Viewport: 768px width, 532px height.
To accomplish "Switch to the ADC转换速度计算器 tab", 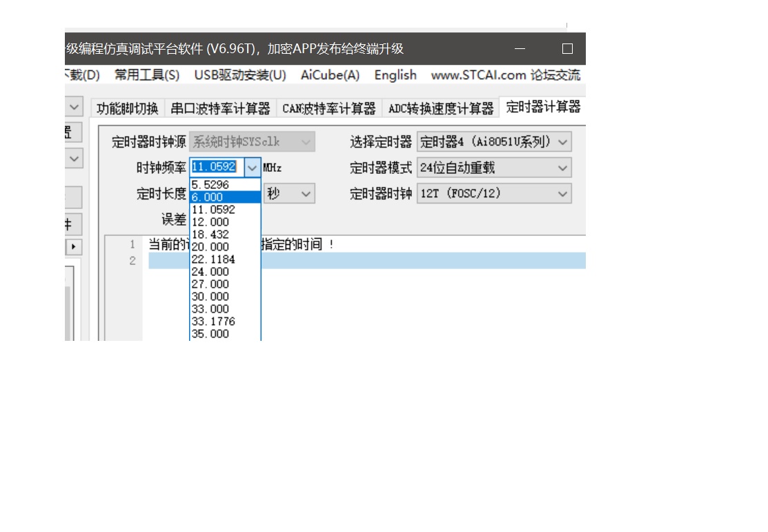I will [440, 108].
